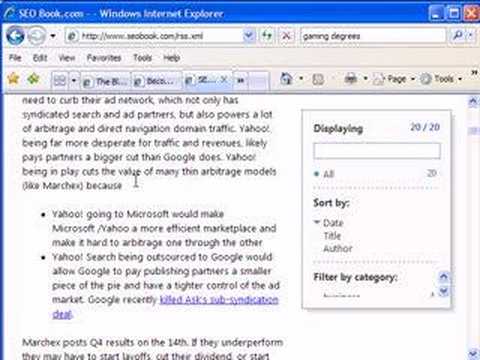Open the Favorites menu
This screenshot has height=360, width=480.
pos(104,58)
